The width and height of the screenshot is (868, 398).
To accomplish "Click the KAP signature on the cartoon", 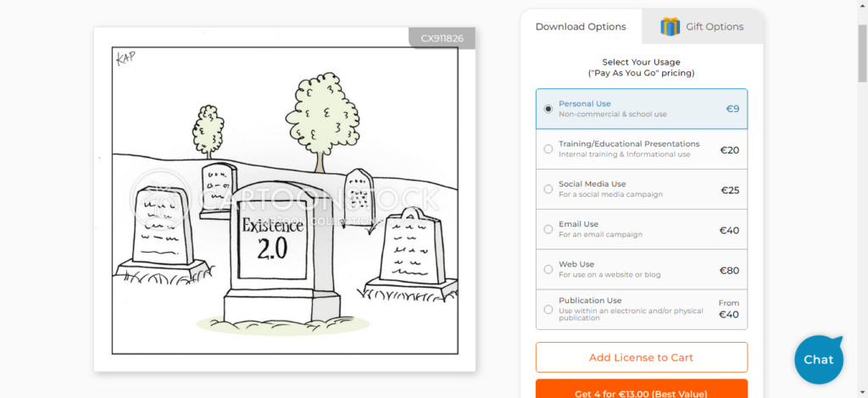I will tap(125, 56).
